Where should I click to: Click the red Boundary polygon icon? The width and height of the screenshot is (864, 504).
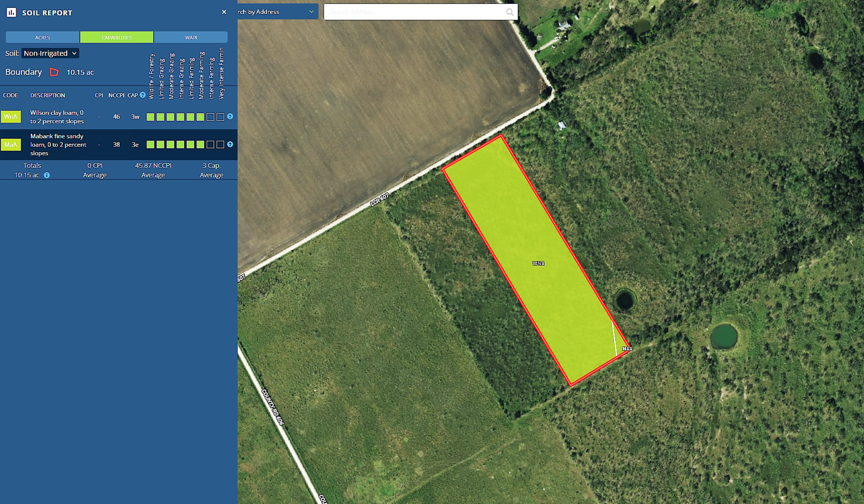[54, 72]
